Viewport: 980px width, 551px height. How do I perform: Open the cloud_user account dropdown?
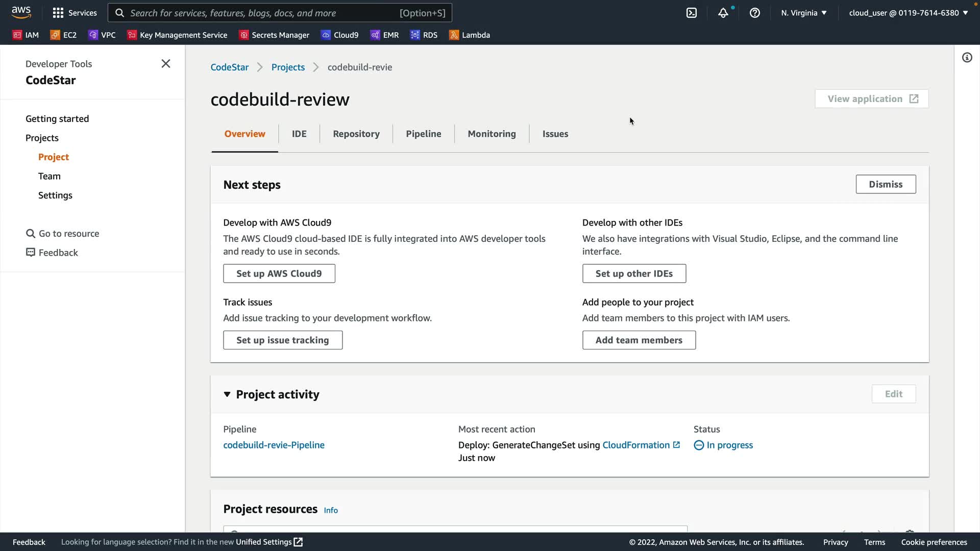908,13
